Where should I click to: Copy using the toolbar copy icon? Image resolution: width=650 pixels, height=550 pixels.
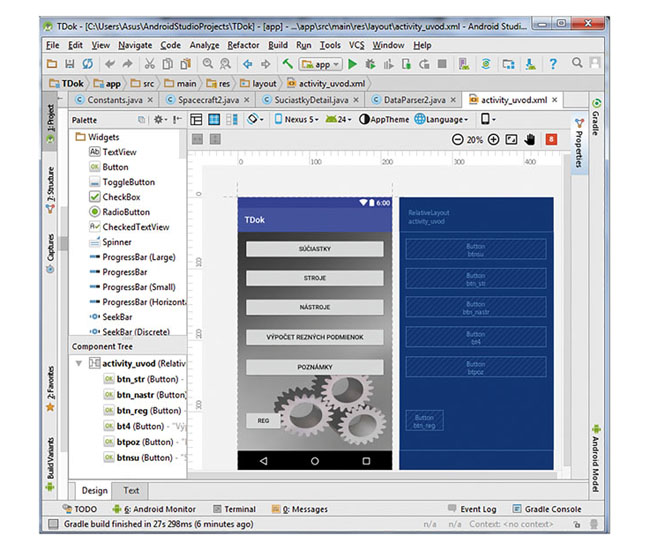[167, 64]
